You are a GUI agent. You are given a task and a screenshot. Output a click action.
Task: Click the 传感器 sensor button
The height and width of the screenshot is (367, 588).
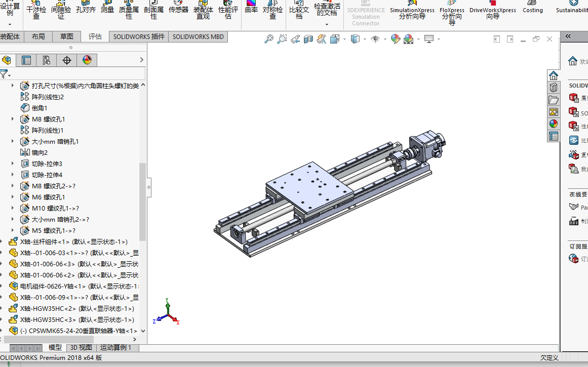pyautogui.click(x=178, y=7)
